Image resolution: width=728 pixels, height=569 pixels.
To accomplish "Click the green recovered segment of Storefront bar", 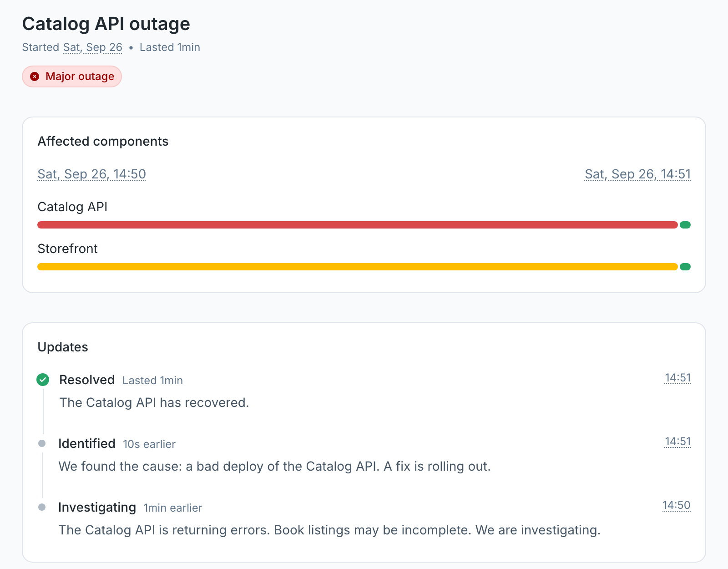I will [685, 267].
